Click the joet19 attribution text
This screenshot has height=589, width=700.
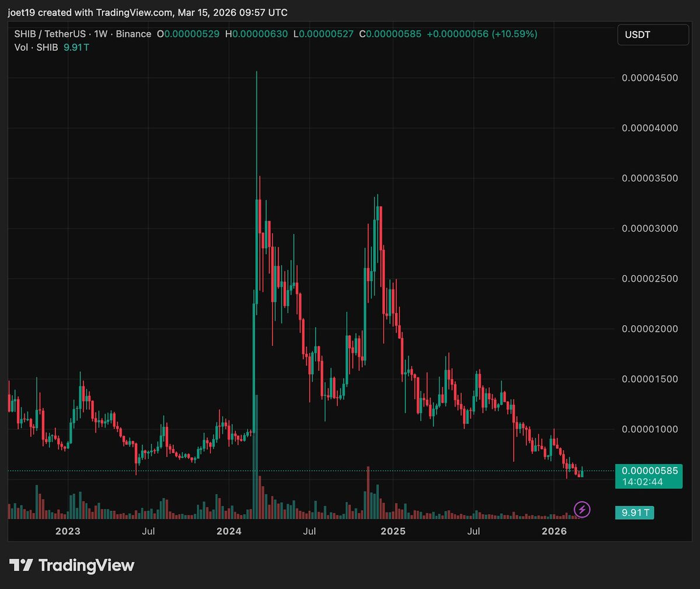click(x=23, y=12)
